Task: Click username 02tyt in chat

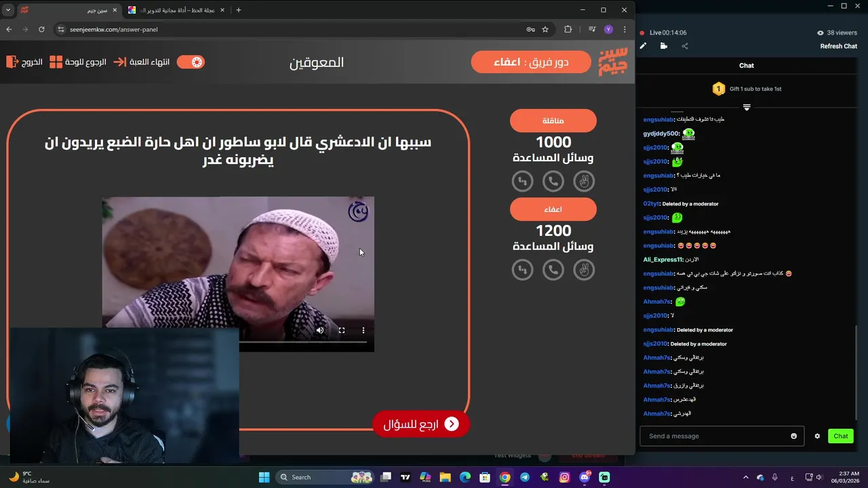Action: pos(652,203)
